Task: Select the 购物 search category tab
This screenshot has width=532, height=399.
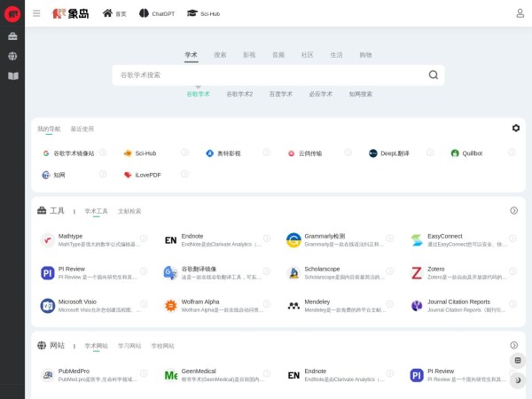Action: coord(365,55)
